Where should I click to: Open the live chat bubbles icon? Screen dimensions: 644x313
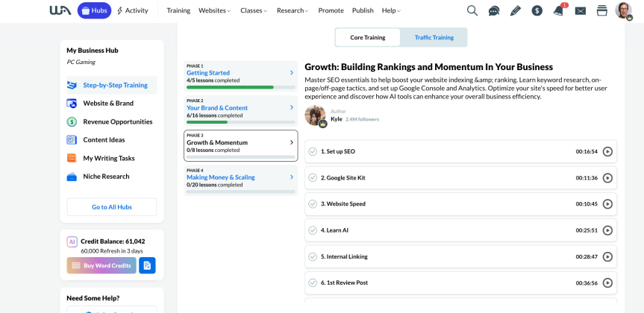click(494, 11)
